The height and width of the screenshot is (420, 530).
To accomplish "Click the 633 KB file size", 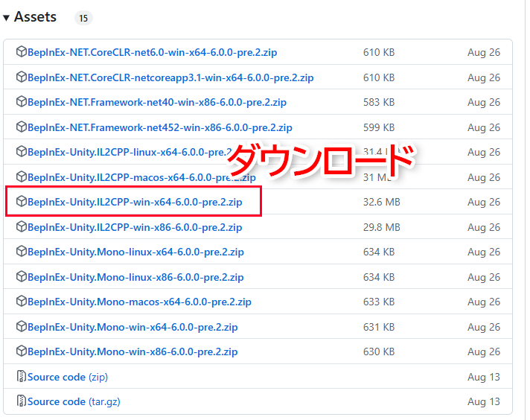I will (x=379, y=302).
